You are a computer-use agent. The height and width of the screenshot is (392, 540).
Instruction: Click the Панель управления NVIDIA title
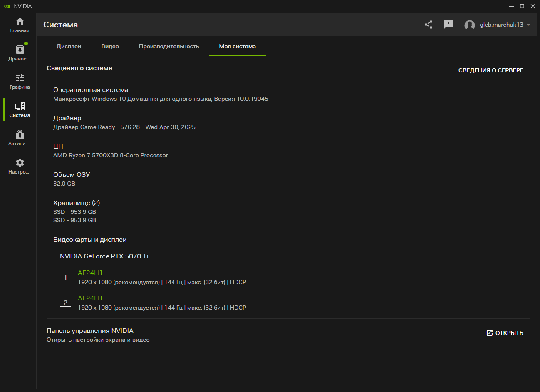click(90, 331)
